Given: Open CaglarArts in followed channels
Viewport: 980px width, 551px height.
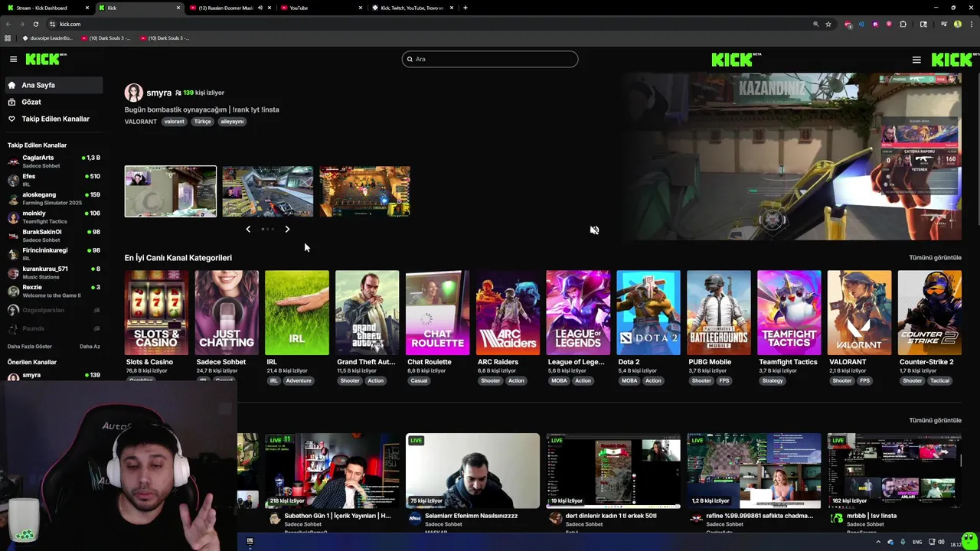Looking at the screenshot, I should point(54,161).
